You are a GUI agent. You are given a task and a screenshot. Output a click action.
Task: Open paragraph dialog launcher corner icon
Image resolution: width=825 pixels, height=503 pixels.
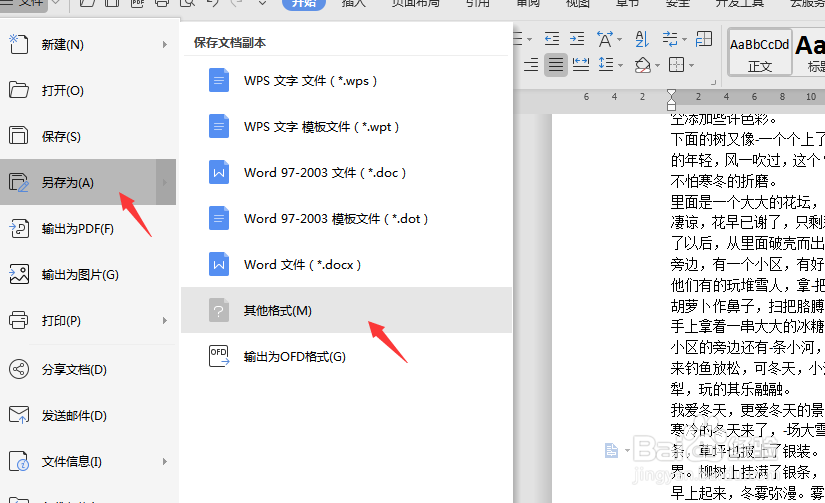(x=713, y=82)
